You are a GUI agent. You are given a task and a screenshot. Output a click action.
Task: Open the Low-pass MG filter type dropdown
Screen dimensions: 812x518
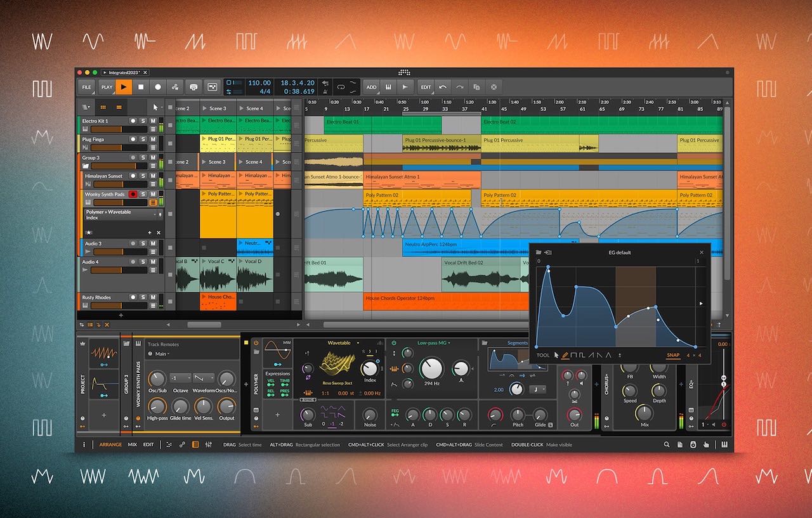point(434,343)
